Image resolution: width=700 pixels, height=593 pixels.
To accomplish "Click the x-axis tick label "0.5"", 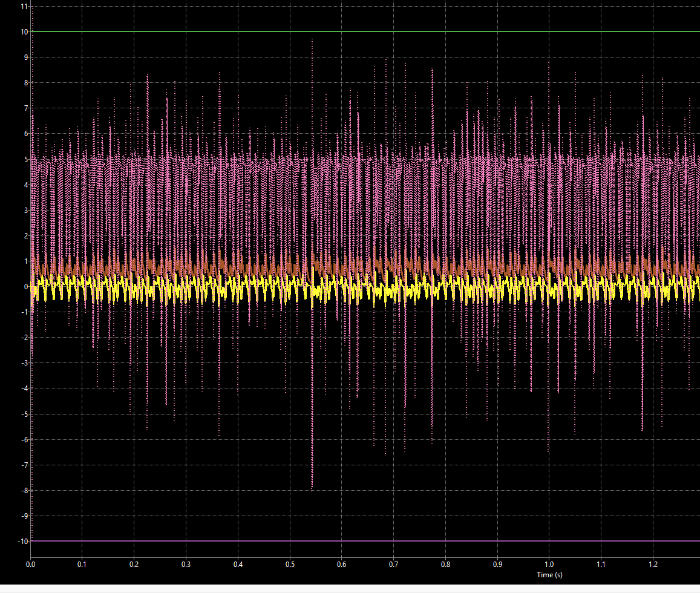I will point(290,565).
